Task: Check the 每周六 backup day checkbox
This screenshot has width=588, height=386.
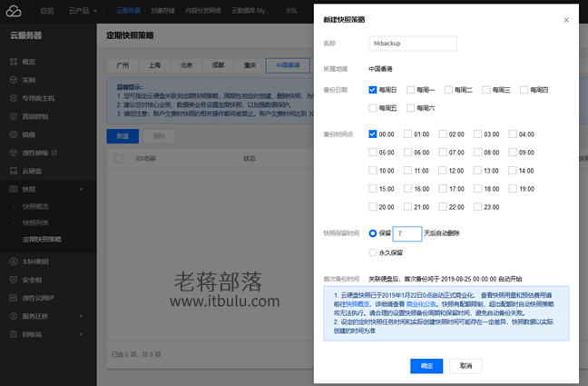Action: [x=411, y=108]
